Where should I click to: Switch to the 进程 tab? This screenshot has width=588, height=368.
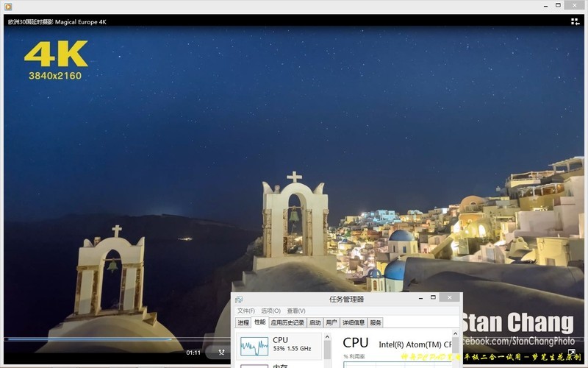click(243, 322)
